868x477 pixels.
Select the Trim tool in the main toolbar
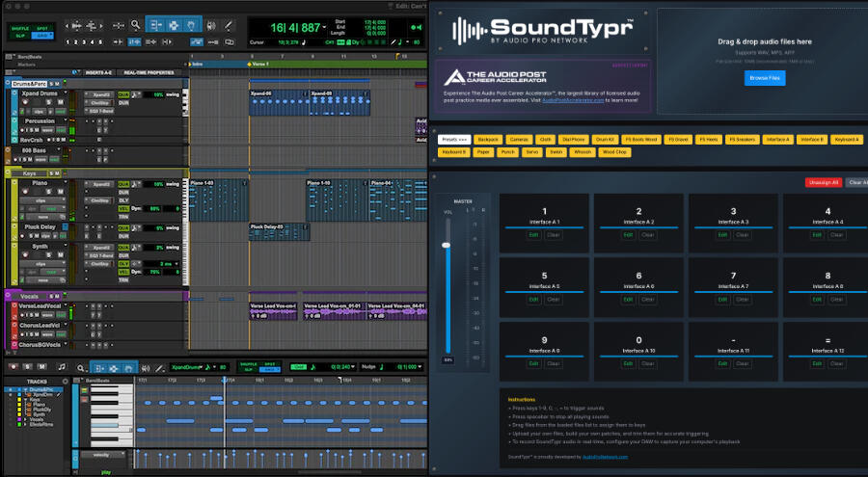click(156, 25)
